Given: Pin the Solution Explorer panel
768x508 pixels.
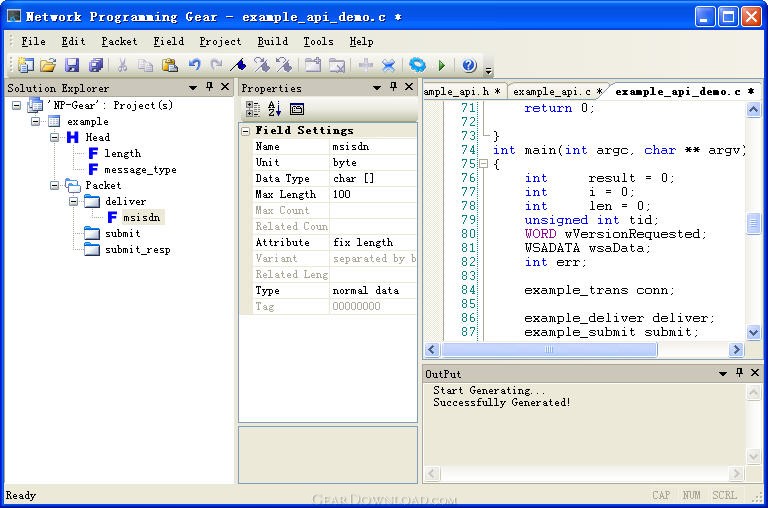Looking at the screenshot, I should (x=210, y=87).
